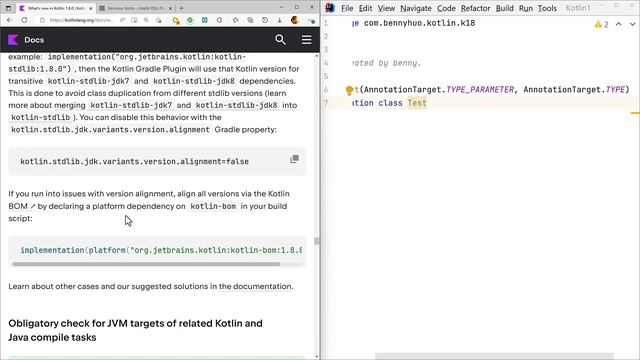The width and height of the screenshot is (640, 360).
Task: Open the browser tab actions menu icon
Action: [x=8, y=8]
